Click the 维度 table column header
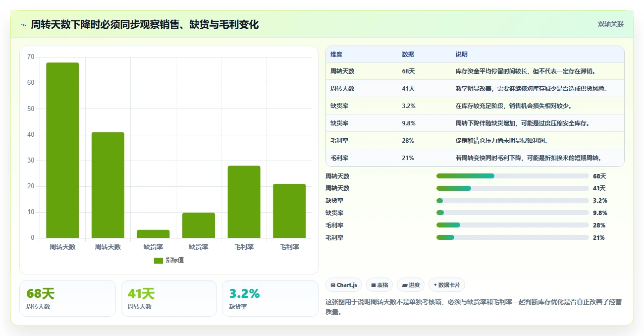 tap(336, 55)
